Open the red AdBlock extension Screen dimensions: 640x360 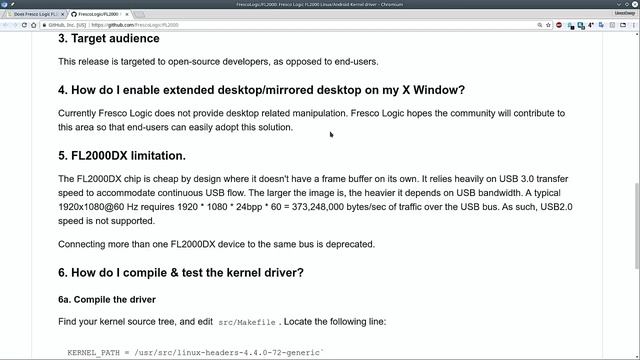point(559,25)
